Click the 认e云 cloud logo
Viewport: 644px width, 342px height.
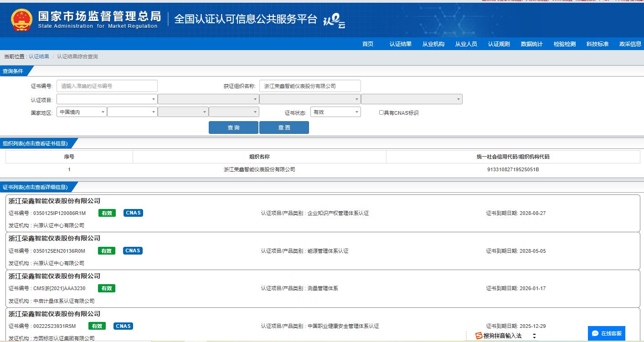point(334,21)
